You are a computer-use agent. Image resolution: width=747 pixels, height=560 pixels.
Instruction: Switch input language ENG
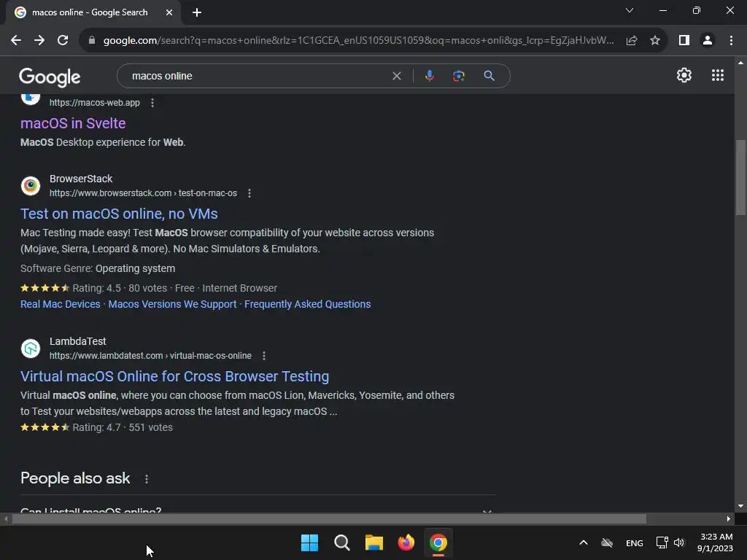(x=634, y=543)
